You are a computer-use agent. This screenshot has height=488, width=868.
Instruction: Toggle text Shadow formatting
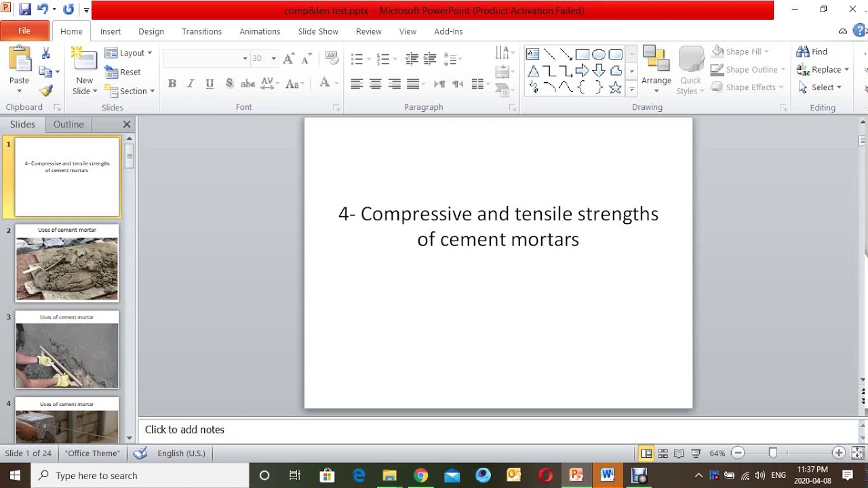pyautogui.click(x=229, y=83)
